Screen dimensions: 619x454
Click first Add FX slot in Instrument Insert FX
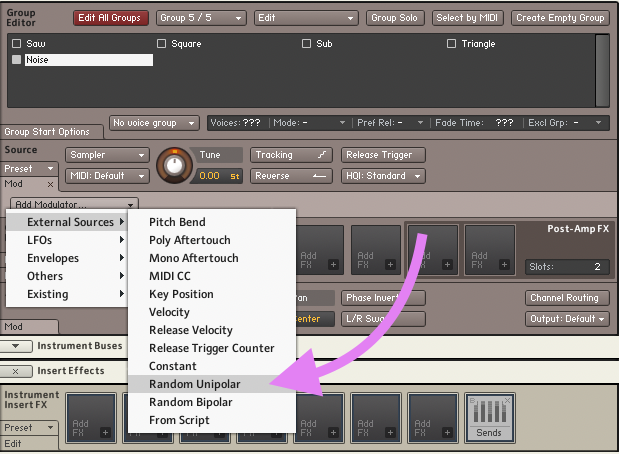point(92,418)
